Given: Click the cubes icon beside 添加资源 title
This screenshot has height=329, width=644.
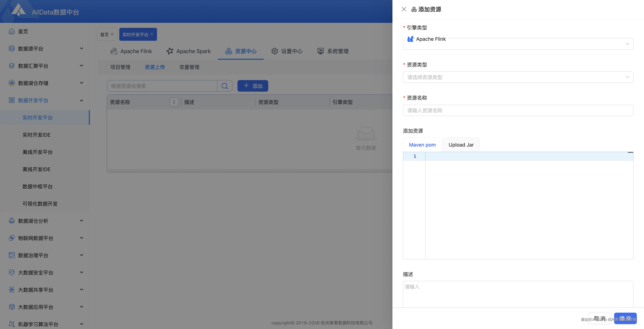Looking at the screenshot, I should (414, 9).
